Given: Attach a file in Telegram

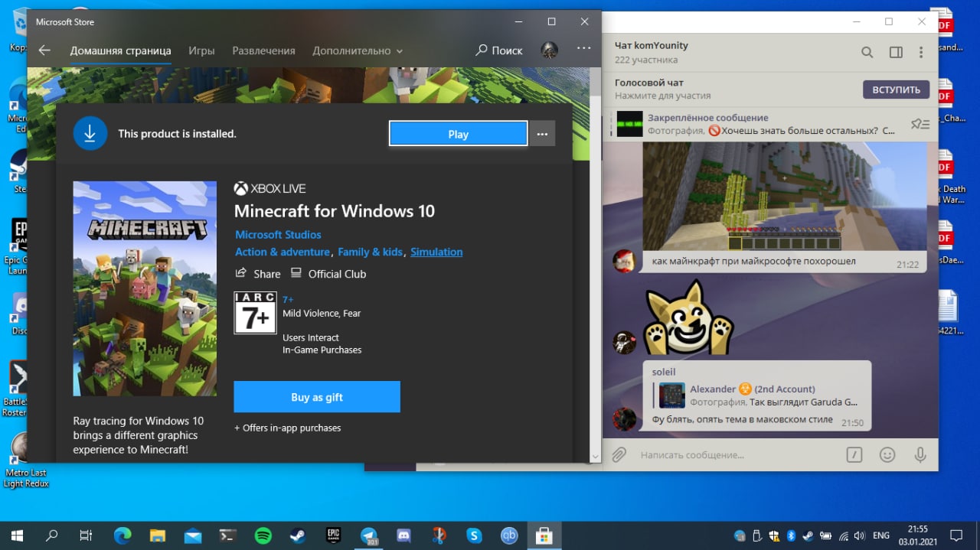Looking at the screenshot, I should [619, 454].
